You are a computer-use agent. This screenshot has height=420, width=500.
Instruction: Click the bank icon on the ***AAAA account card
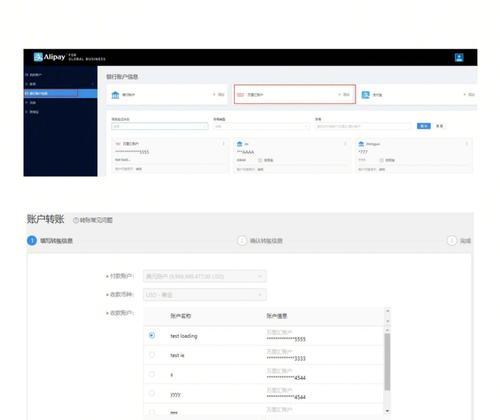click(239, 144)
